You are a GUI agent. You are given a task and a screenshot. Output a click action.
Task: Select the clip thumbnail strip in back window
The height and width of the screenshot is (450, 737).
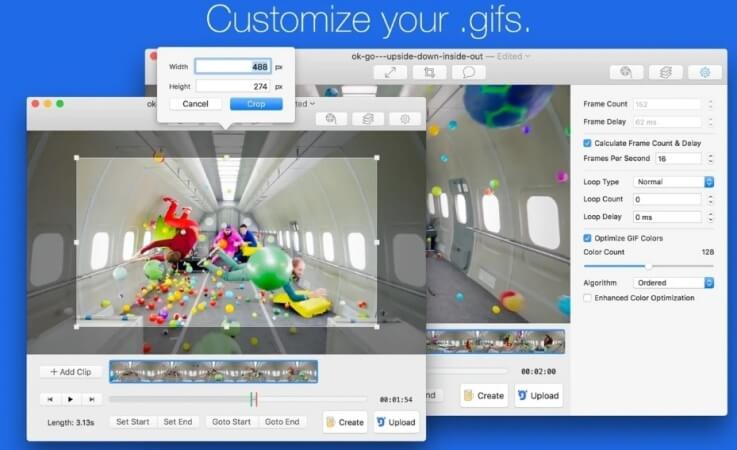[495, 341]
